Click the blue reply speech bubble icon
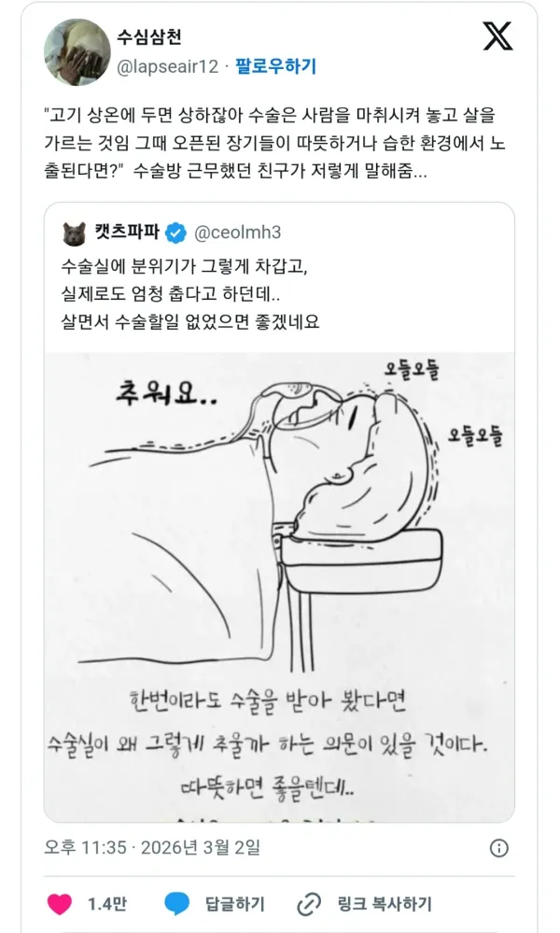Viewport: 560px width, 933px height. (177, 904)
